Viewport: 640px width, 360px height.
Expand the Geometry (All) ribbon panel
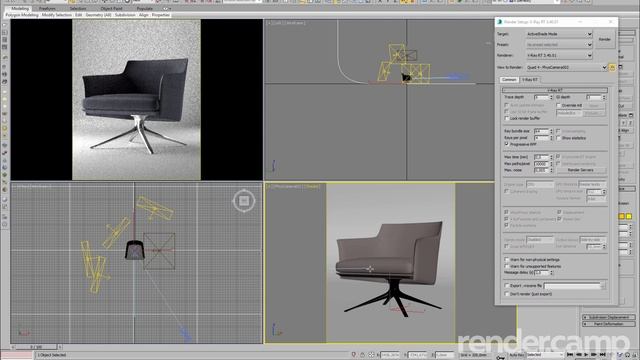[98, 15]
